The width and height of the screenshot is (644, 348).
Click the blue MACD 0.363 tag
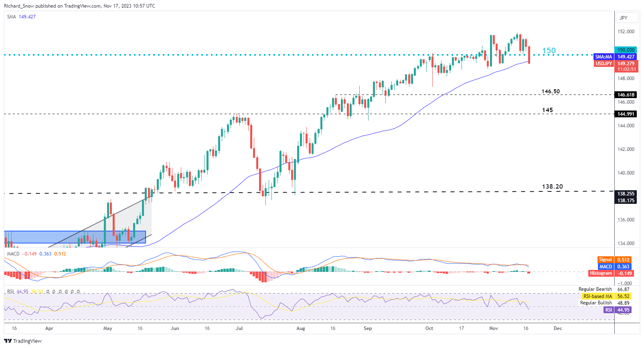(614, 267)
